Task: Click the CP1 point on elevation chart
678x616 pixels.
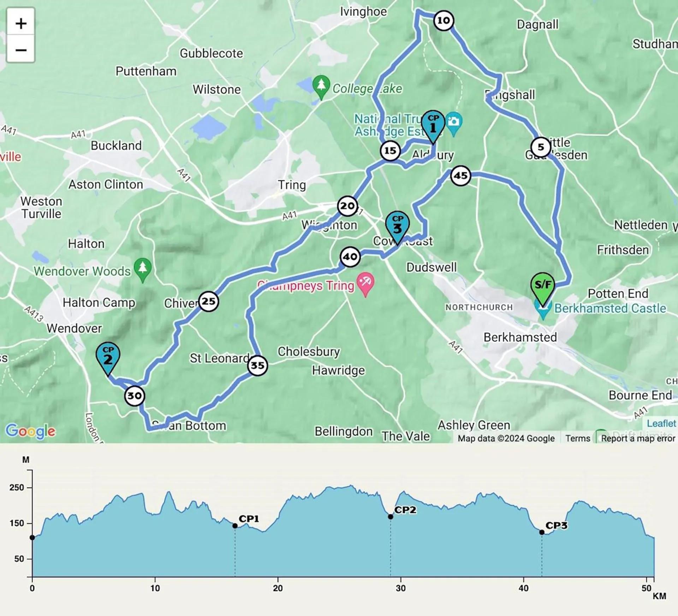Action: (235, 526)
